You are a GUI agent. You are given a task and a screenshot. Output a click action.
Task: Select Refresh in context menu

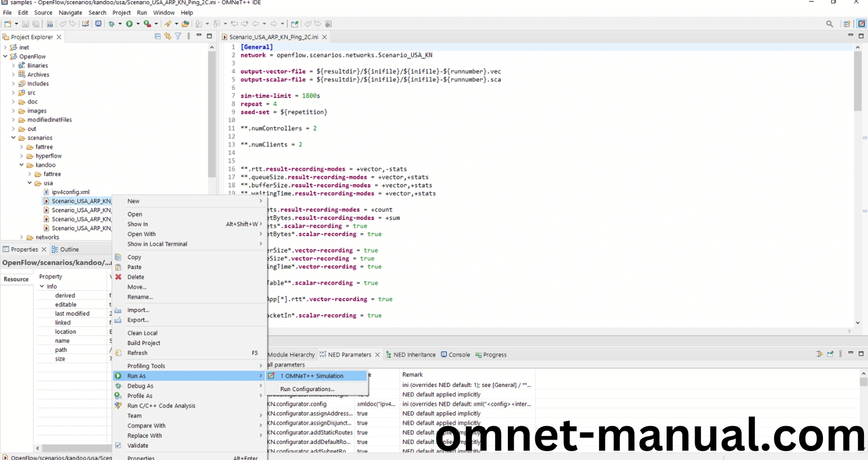(189, 353)
